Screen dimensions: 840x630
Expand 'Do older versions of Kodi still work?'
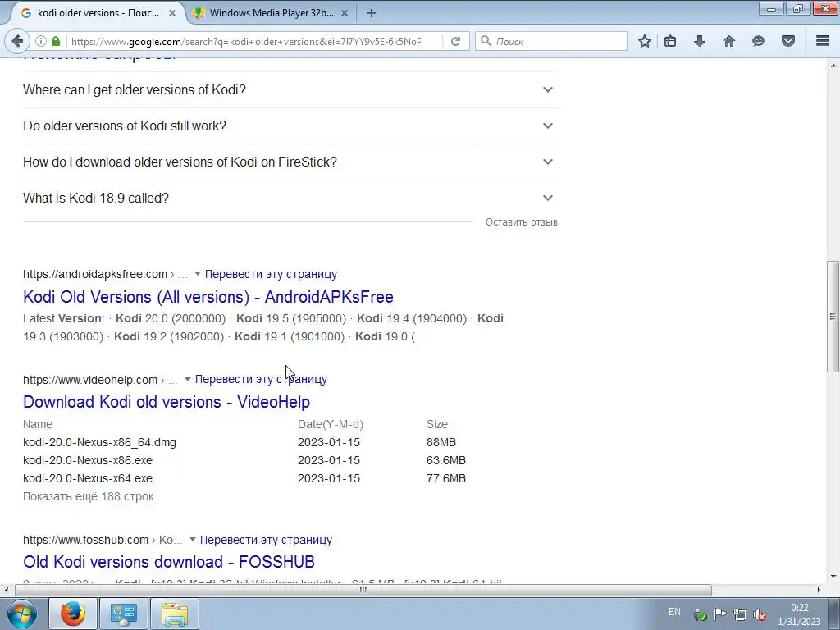(290, 126)
